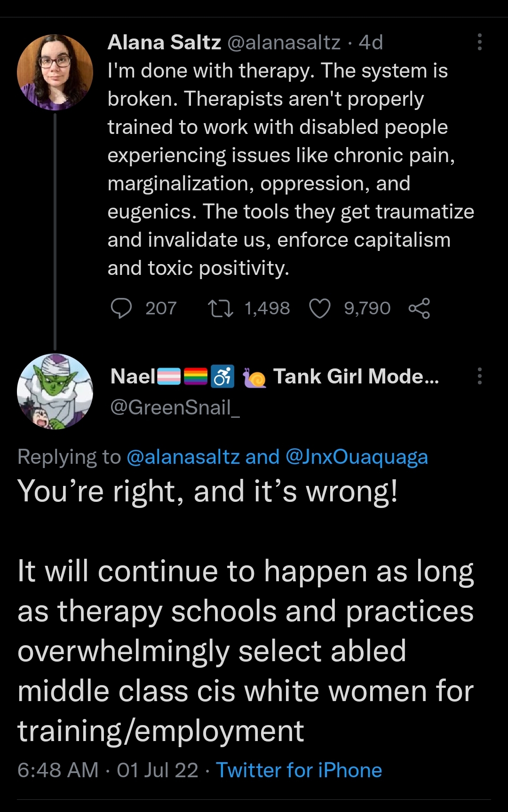
Task: Tap the share icon on original tweet
Action: click(x=419, y=309)
